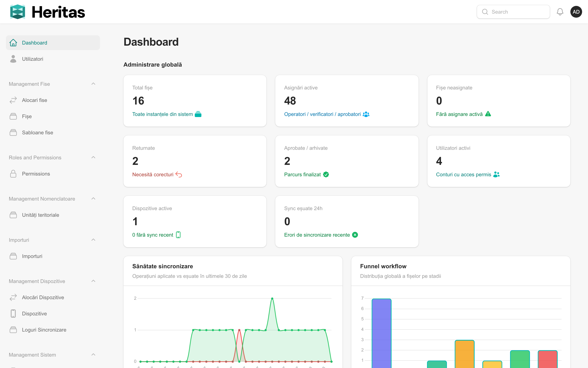Image resolution: width=588 pixels, height=368 pixels.
Task: Click the 'Total fișe' value 16
Action: [138, 101]
